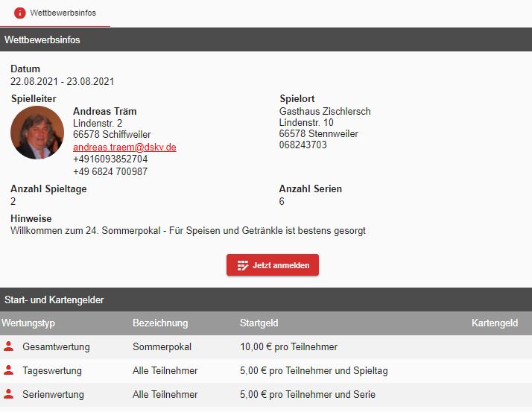Click the person icon beside Serienwertung
The height and width of the screenshot is (412, 532).
(9, 394)
